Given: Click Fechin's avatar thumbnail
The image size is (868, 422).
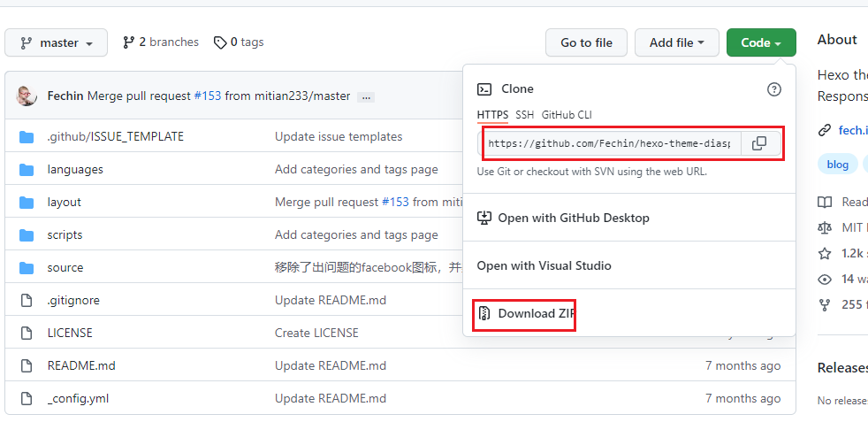Looking at the screenshot, I should pos(27,96).
